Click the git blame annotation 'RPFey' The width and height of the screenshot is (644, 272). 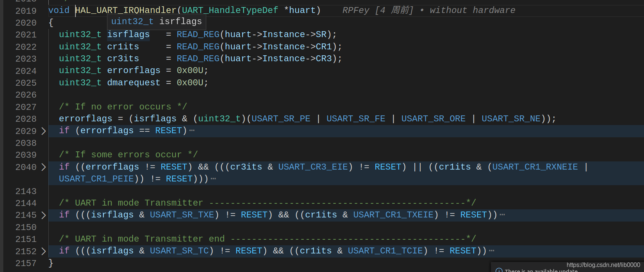[x=356, y=10]
